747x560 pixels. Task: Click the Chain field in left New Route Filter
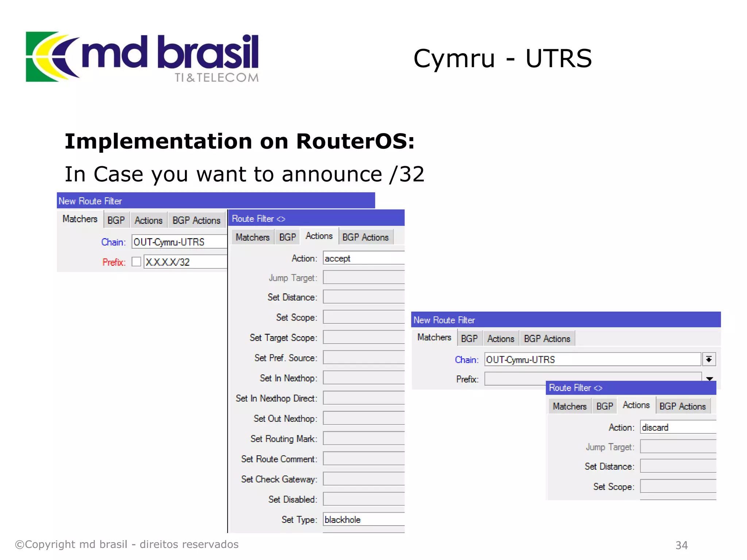point(179,242)
